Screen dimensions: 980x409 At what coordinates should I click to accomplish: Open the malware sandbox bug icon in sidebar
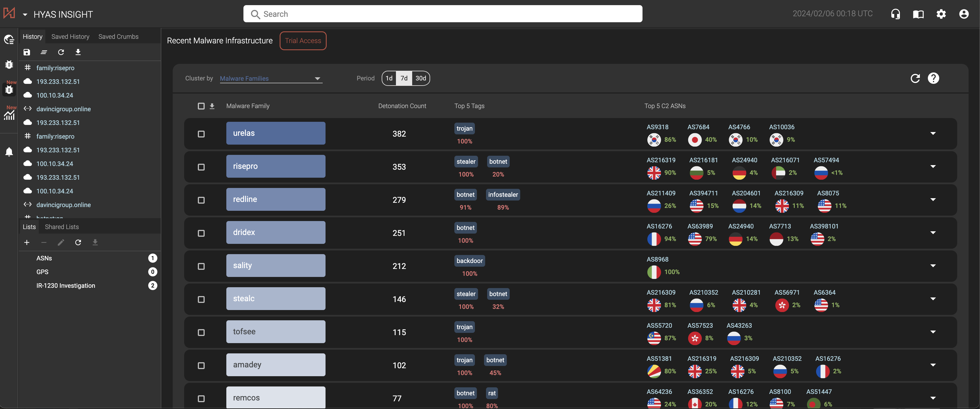[9, 65]
